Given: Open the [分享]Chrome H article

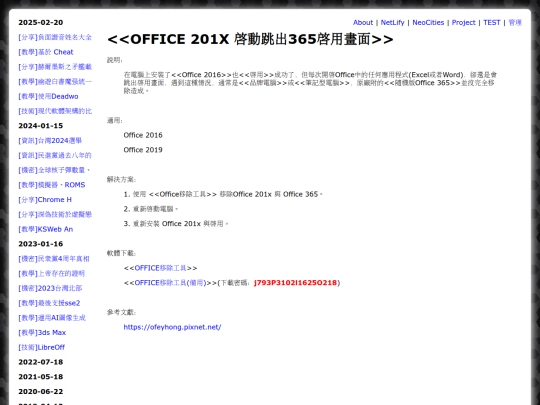Looking at the screenshot, I should pyautogui.click(x=45, y=200).
